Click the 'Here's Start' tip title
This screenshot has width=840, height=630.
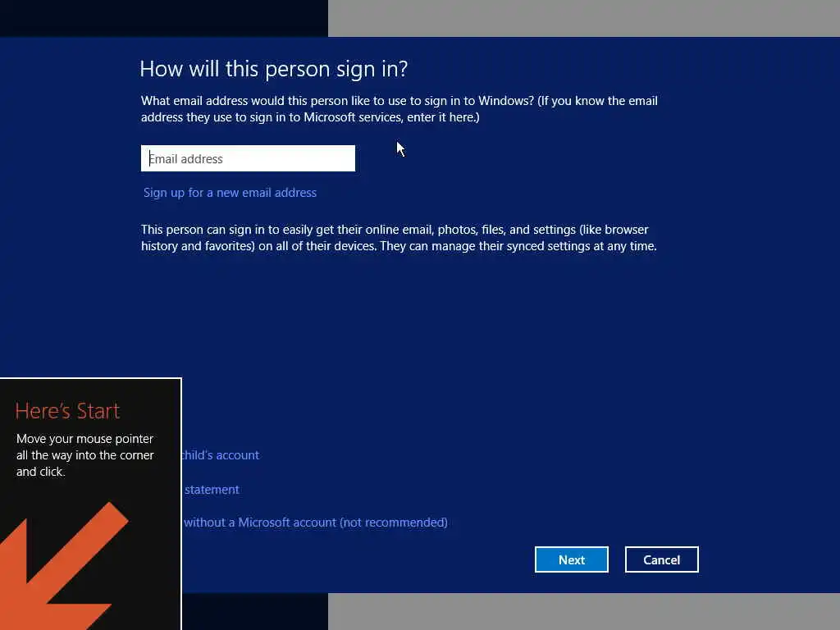[x=67, y=411]
